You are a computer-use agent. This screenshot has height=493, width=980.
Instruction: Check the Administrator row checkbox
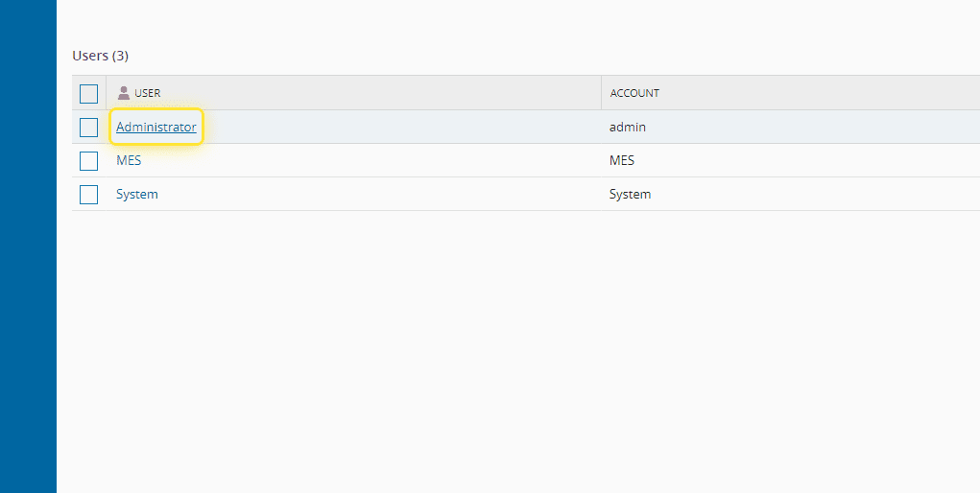89,127
